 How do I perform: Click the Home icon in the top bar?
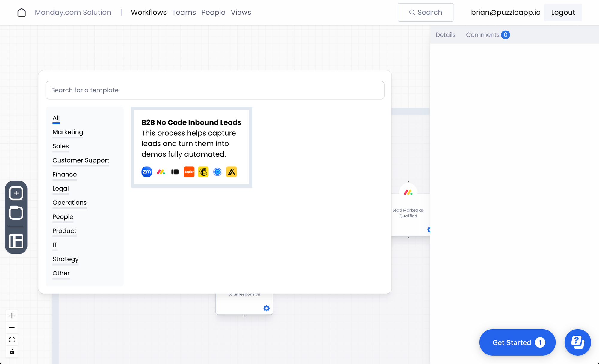point(22,12)
